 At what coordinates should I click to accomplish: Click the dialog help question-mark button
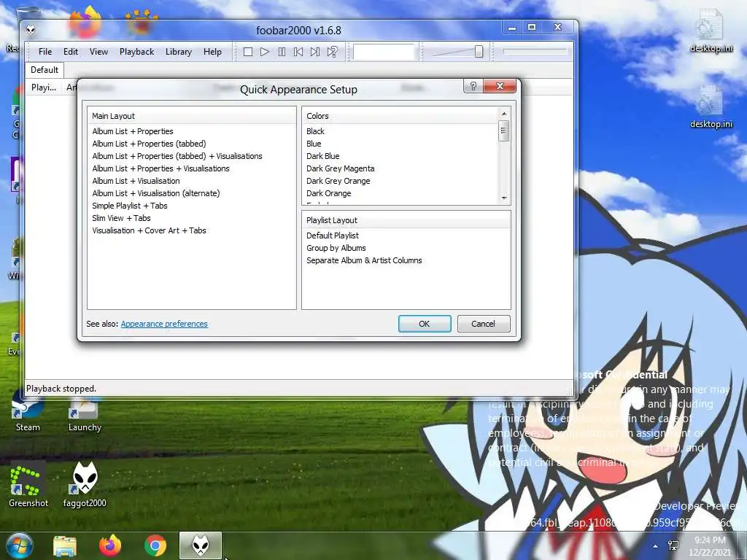[473, 86]
